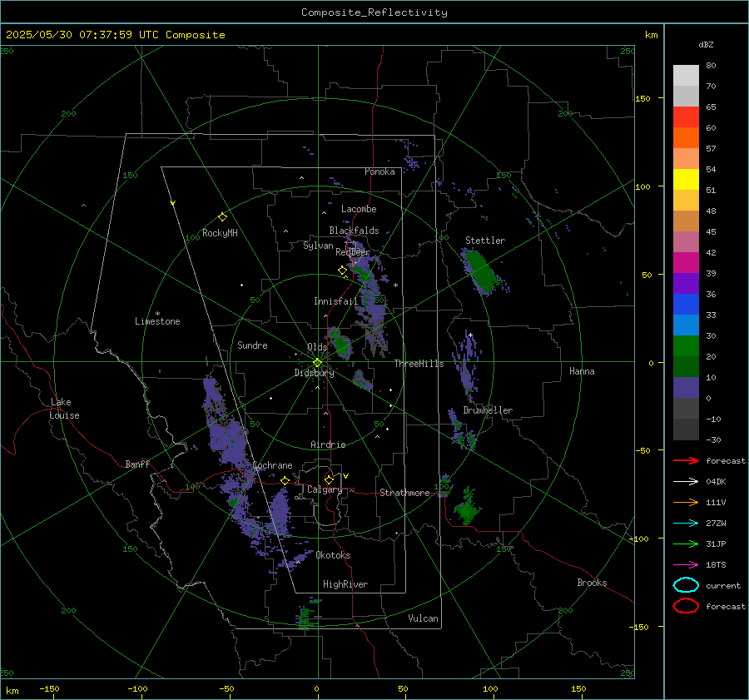Click the red forecast ellipse symbol
749x700 pixels.
pyautogui.click(x=686, y=606)
